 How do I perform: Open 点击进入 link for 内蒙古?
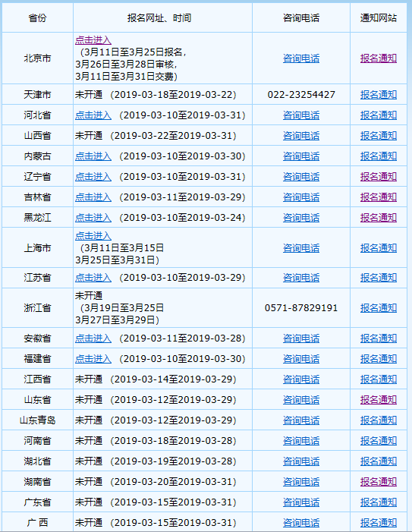coord(93,156)
